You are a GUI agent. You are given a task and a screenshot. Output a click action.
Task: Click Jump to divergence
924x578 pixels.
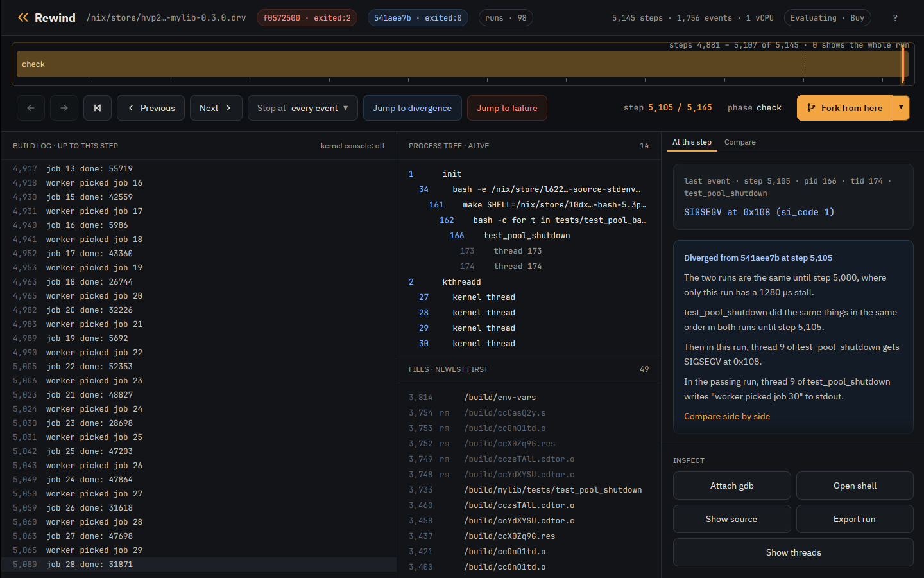coord(412,108)
